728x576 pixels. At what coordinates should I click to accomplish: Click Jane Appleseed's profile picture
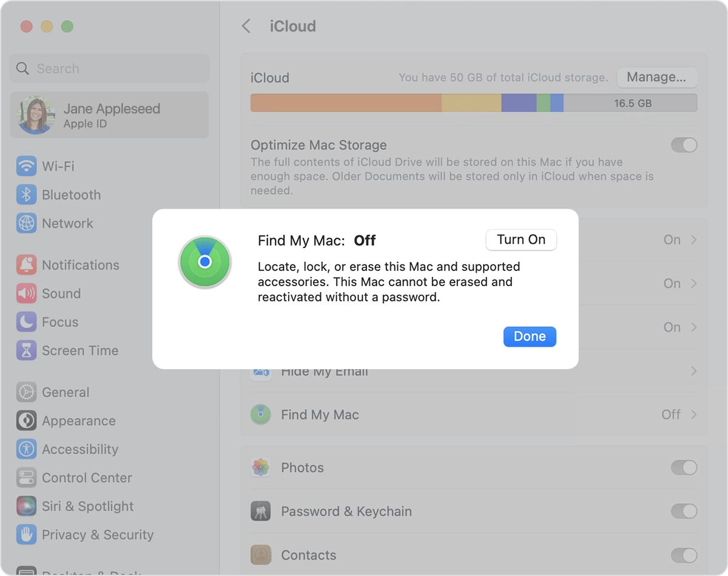click(36, 115)
